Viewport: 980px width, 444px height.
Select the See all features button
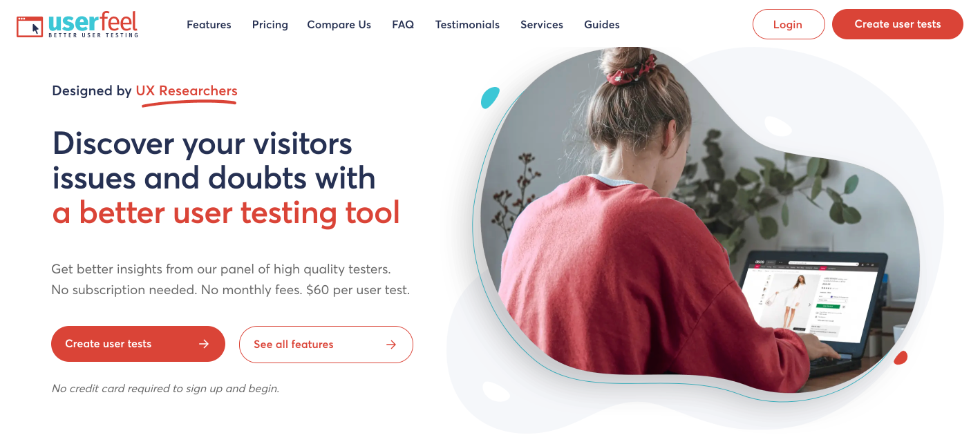326,345
